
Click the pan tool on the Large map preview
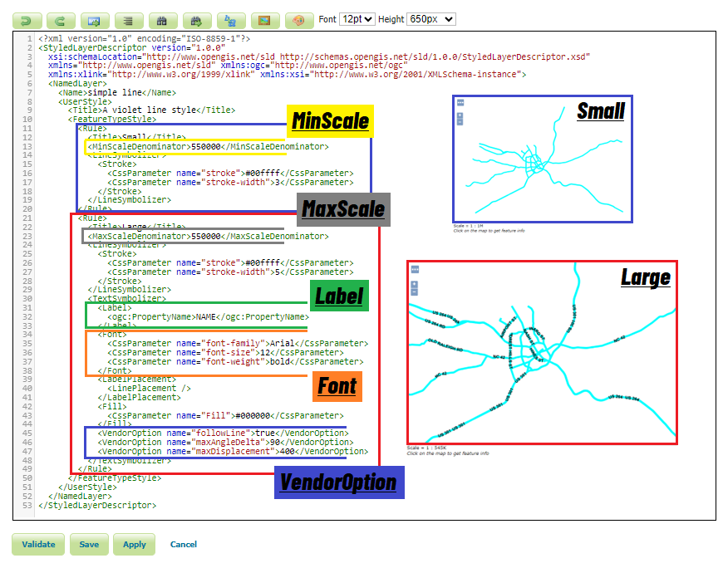pos(415,269)
